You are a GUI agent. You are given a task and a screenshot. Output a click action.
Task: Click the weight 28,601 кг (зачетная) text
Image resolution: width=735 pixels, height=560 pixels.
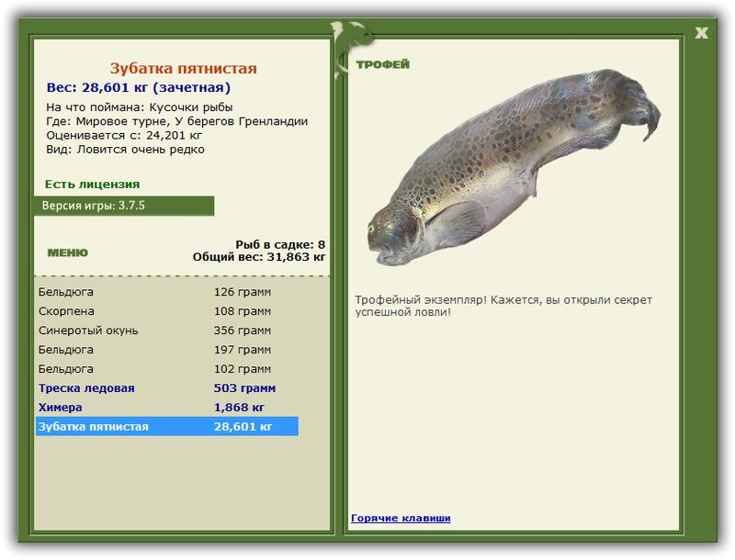(x=139, y=87)
